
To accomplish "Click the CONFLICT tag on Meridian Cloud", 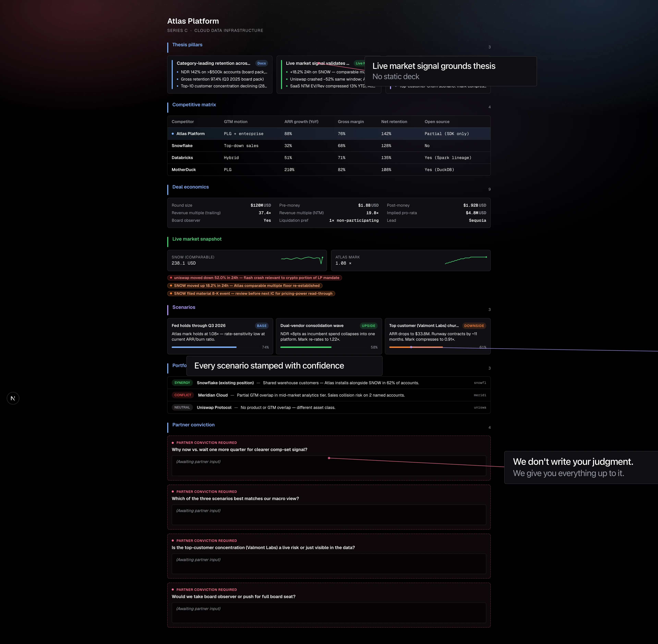I will (x=183, y=395).
